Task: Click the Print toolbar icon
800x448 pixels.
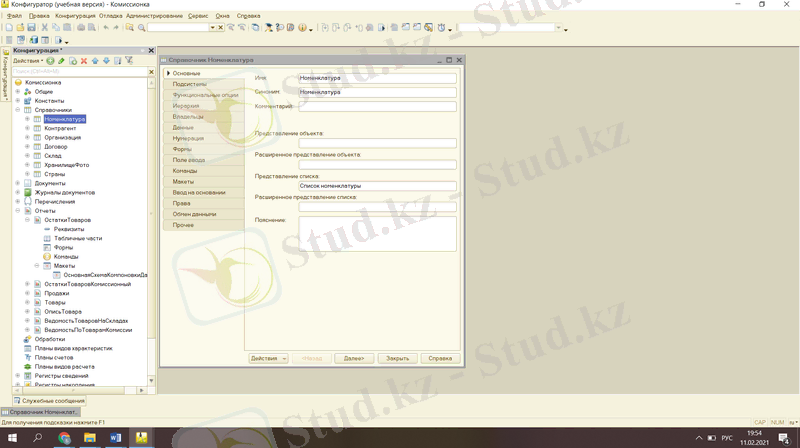Action: pos(81,28)
